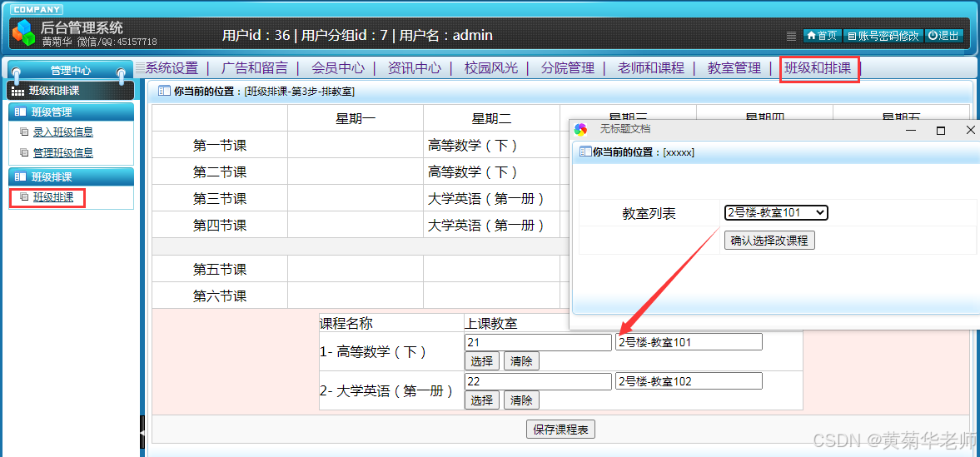Open the 会员中心 menu
This screenshot has width=980, height=457.
click(337, 68)
